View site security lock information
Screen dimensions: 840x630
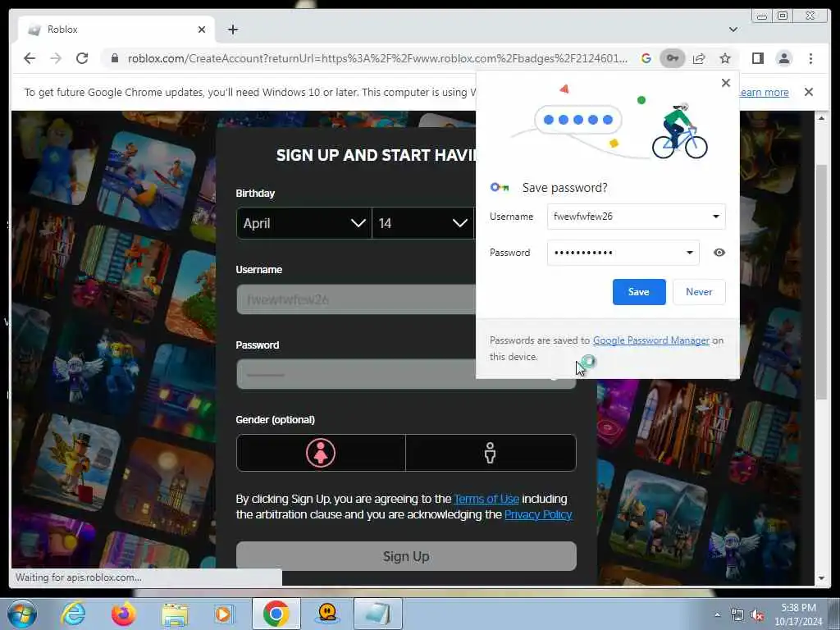point(115,58)
